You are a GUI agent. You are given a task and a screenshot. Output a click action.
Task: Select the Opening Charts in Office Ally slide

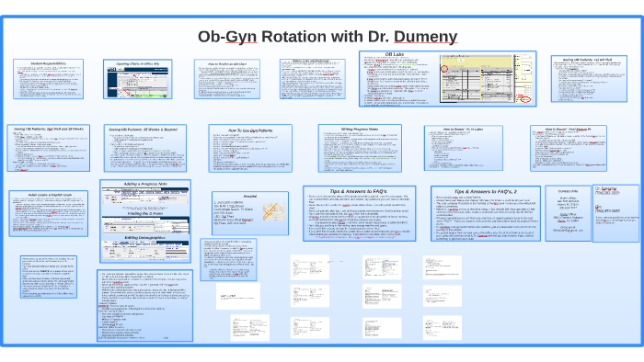tap(138, 79)
